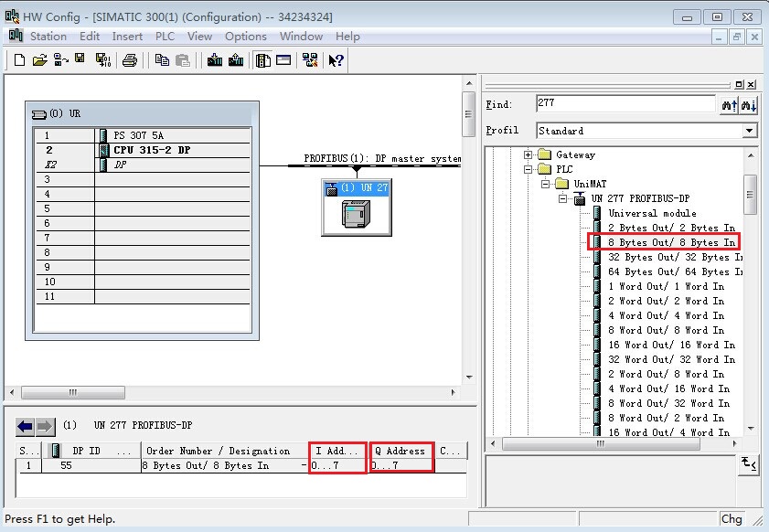The image size is (769, 532).
Task: Click the Find text input field
Action: pyautogui.click(x=625, y=104)
